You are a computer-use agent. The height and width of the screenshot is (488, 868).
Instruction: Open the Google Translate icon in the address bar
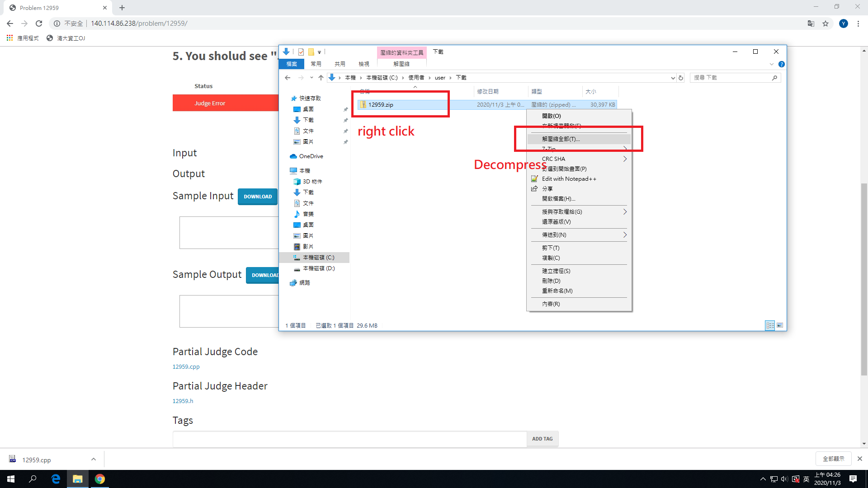811,23
